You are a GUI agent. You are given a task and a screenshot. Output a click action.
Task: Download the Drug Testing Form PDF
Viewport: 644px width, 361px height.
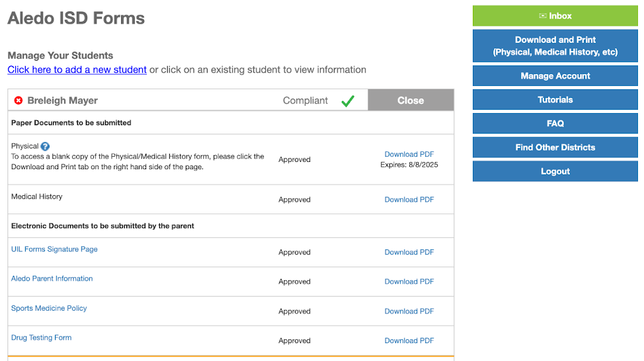[409, 341]
